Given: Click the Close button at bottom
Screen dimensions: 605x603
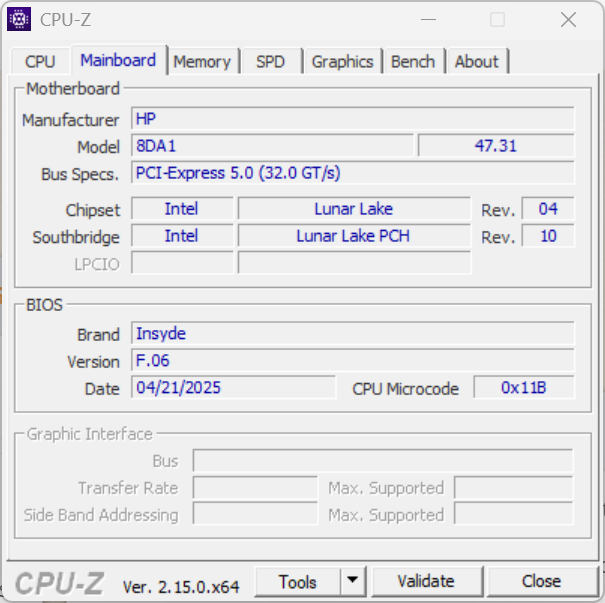Looking at the screenshot, I should [x=542, y=581].
